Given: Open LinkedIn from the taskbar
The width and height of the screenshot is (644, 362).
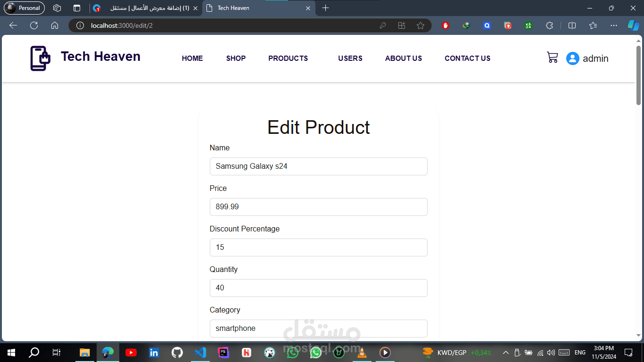Looking at the screenshot, I should (154, 352).
